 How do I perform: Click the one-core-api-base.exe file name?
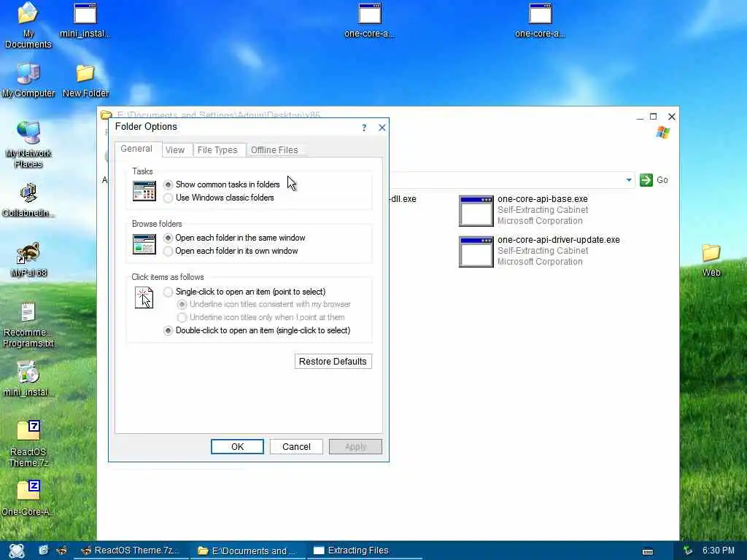pos(543,199)
